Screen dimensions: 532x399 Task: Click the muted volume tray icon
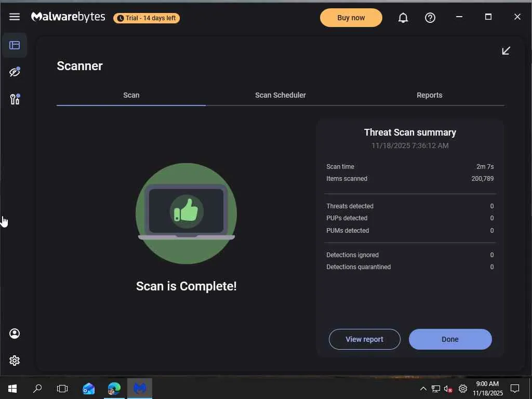[x=448, y=389]
